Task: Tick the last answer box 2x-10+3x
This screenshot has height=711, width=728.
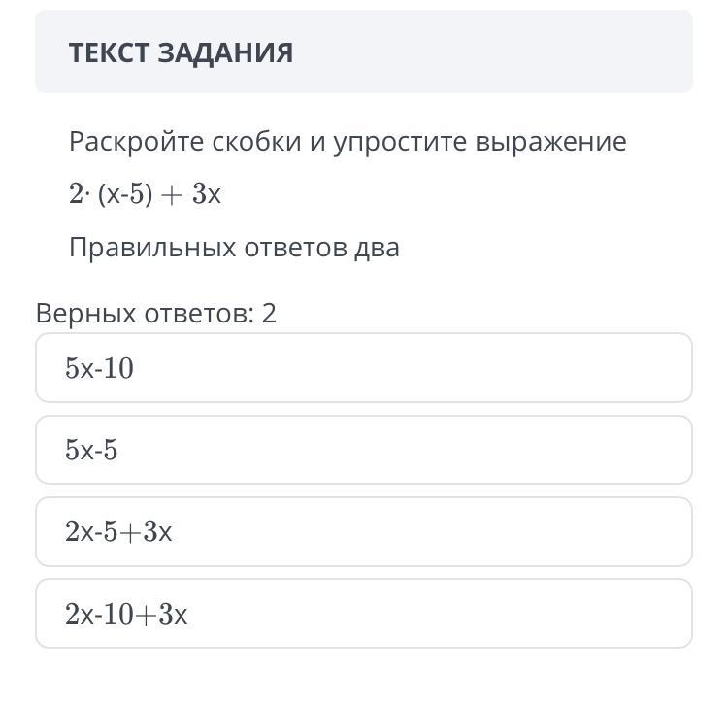Action: [x=364, y=614]
